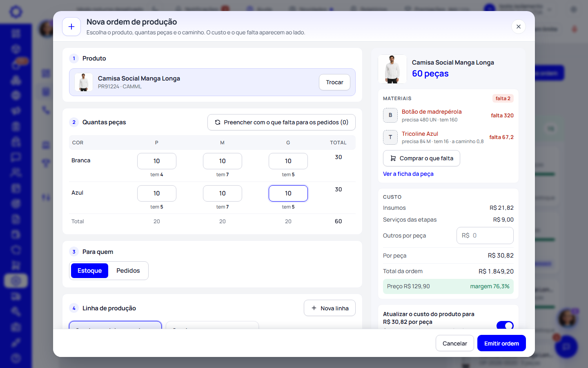Screen dimensions: 588x368
Task: Click the falta 2 badge in Materiais
Action: 503,99
